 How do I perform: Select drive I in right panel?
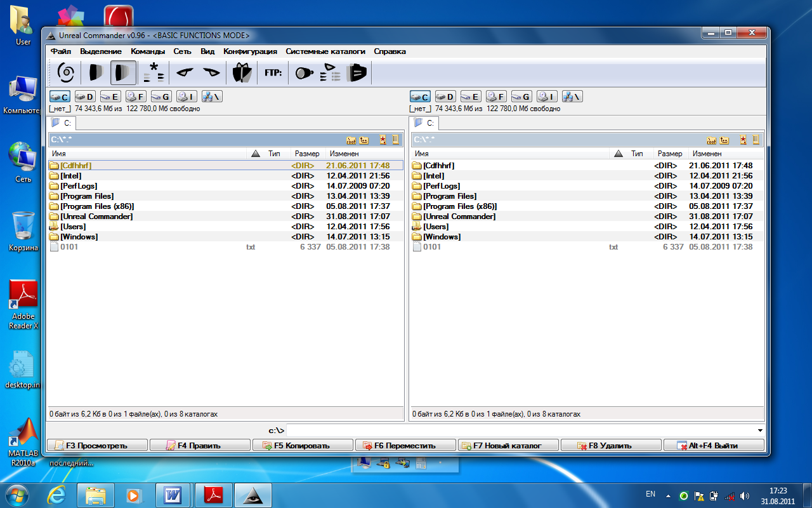(547, 97)
